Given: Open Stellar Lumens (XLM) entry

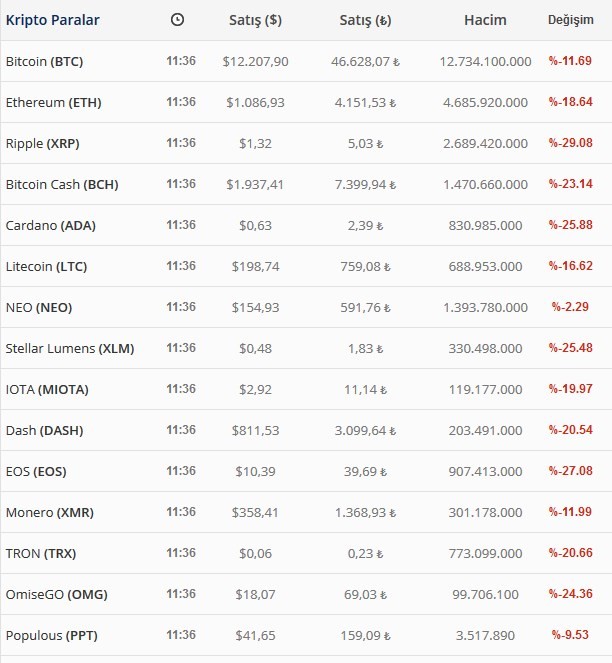Looking at the screenshot, I should pos(70,349).
